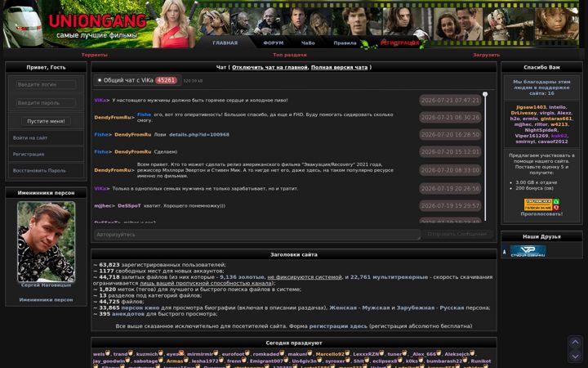Viewport: 588px width, 368px height.
Task: Click the Сергей Наговицын photo thumbnail
Action: (46, 241)
